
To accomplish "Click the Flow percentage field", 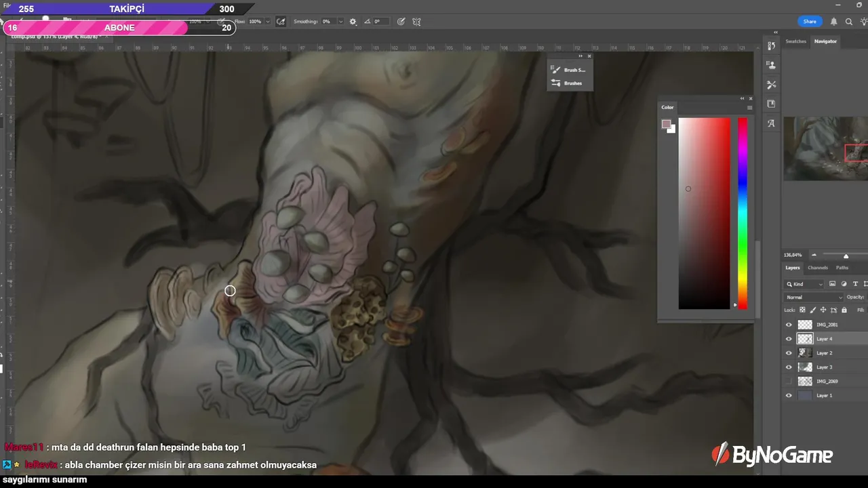I will click(255, 22).
